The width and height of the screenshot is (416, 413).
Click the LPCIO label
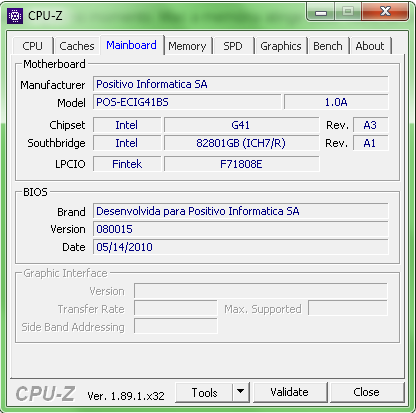click(x=70, y=164)
